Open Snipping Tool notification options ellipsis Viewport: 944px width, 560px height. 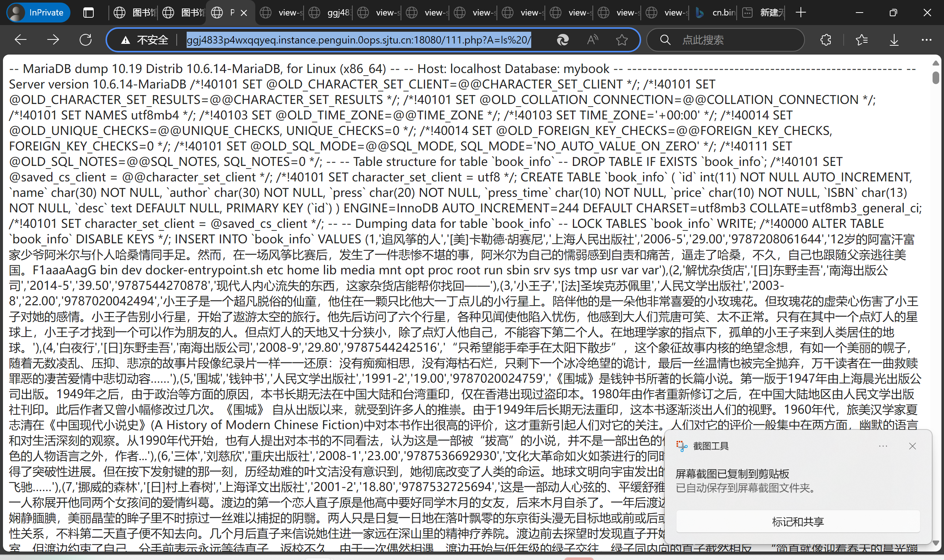883,446
